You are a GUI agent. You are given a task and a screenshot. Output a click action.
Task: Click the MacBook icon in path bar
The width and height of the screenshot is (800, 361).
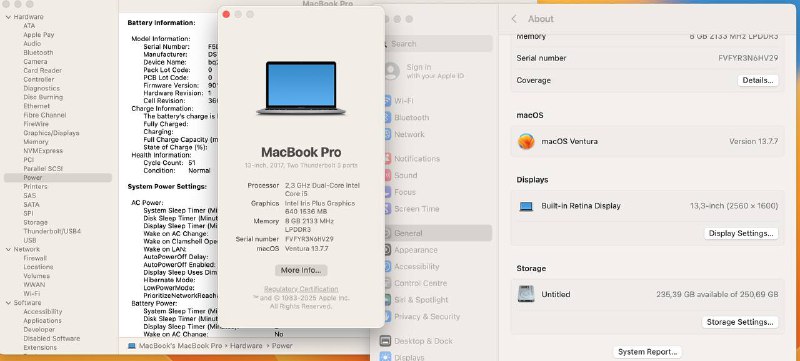(x=132, y=346)
